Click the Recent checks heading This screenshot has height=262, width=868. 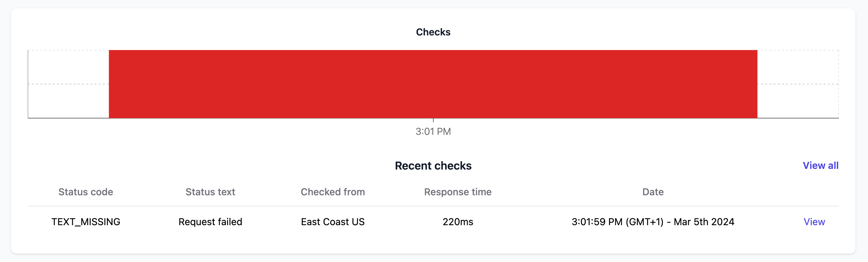[433, 166]
